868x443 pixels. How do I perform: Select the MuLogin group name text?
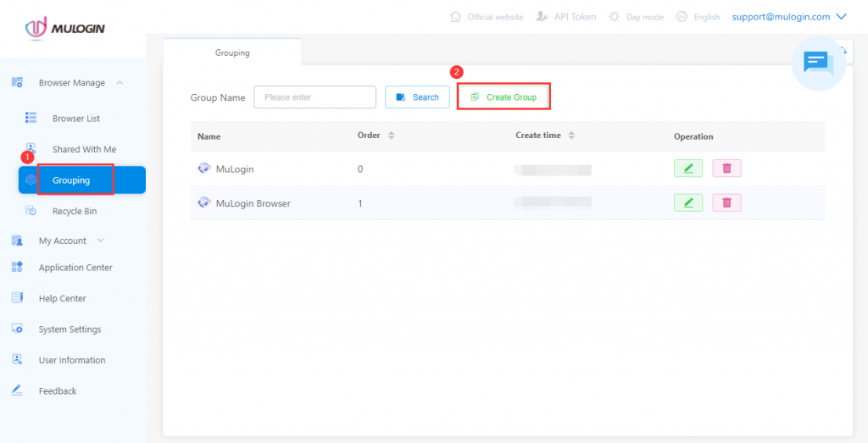coord(235,169)
